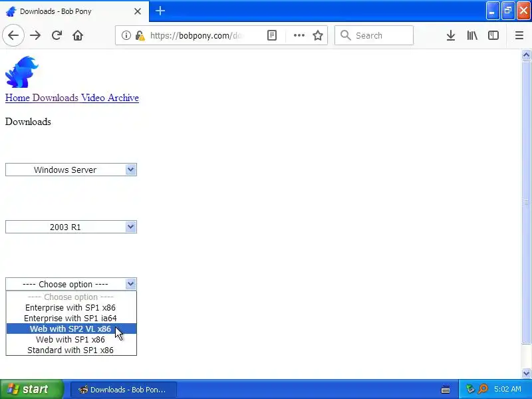The image size is (532, 399).
Task: Click in the Search box
Action: pos(374,35)
